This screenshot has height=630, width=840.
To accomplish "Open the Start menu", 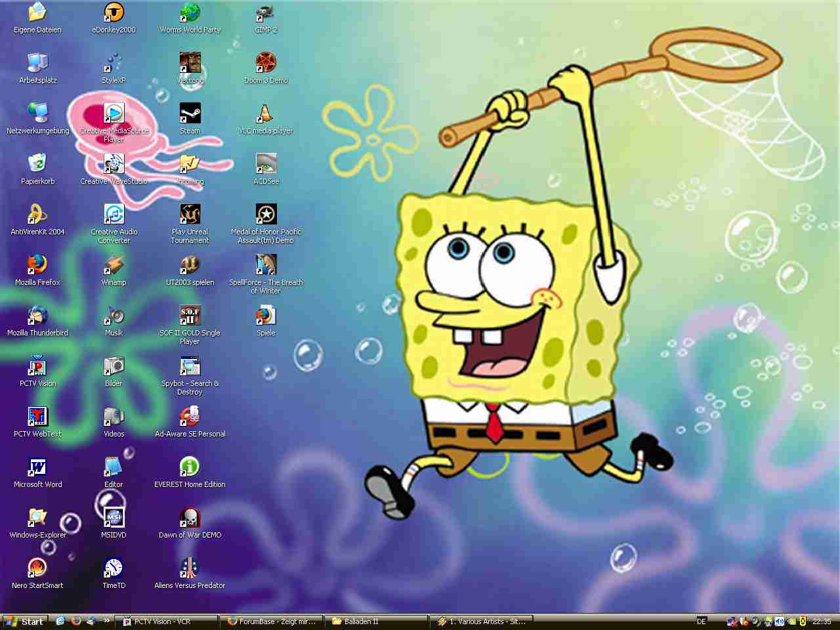I will pyautogui.click(x=25, y=621).
